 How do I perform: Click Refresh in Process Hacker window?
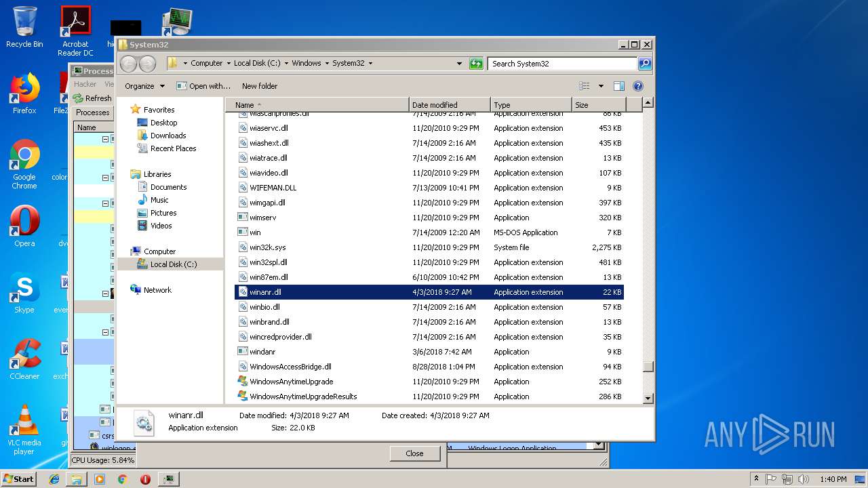coord(93,98)
